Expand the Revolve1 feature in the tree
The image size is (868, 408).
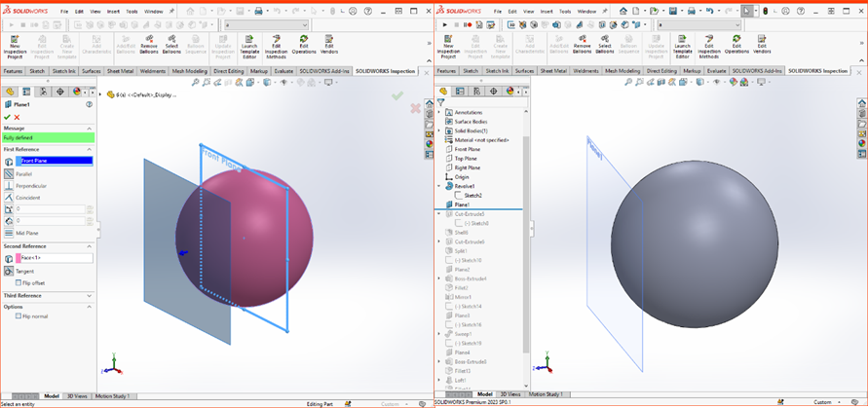[x=439, y=185]
